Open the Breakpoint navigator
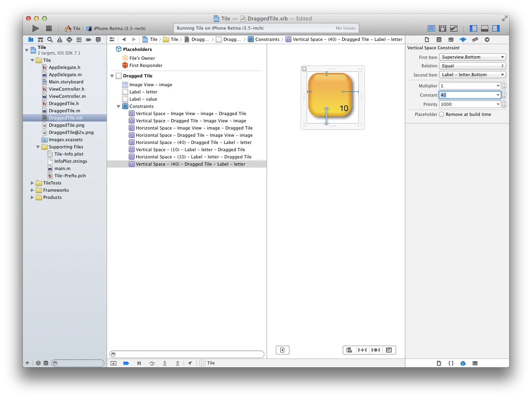The image size is (532, 399). (x=89, y=40)
